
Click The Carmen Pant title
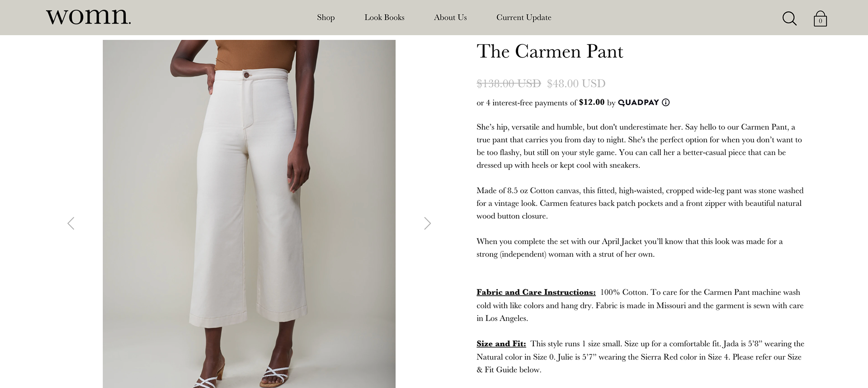click(x=550, y=51)
